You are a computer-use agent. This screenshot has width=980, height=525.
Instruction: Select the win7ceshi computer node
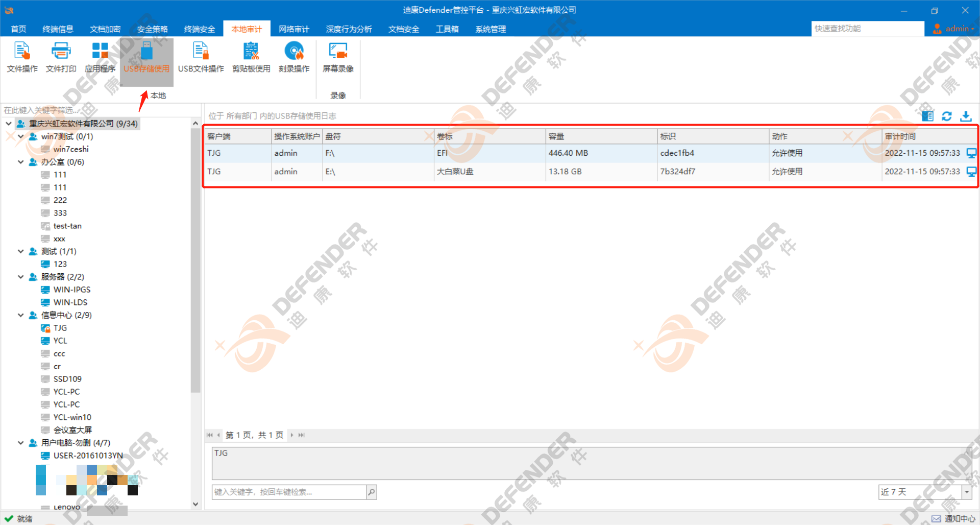[x=71, y=149]
